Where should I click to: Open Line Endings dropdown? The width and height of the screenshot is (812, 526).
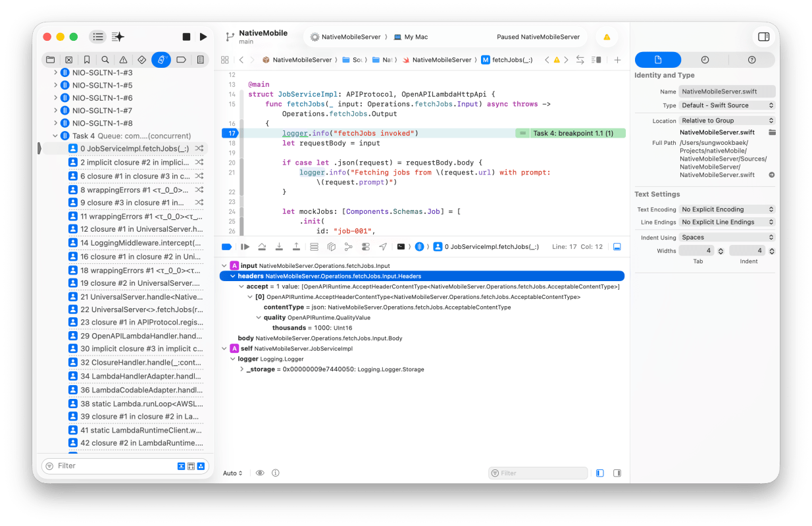pyautogui.click(x=727, y=222)
